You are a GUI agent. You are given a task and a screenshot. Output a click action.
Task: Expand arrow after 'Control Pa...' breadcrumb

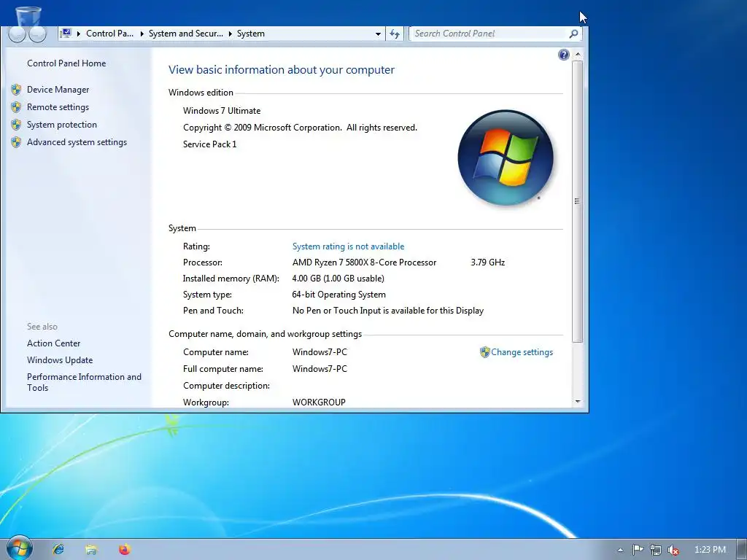[142, 34]
